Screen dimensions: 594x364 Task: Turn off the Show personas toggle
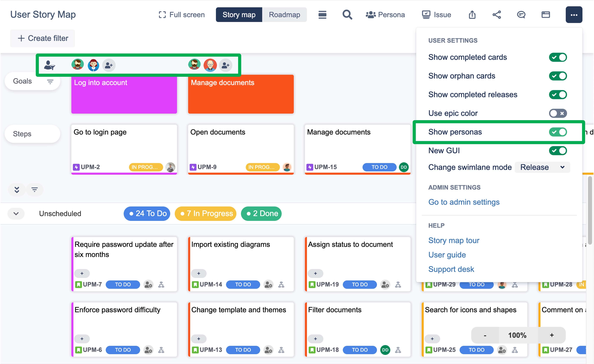558,132
